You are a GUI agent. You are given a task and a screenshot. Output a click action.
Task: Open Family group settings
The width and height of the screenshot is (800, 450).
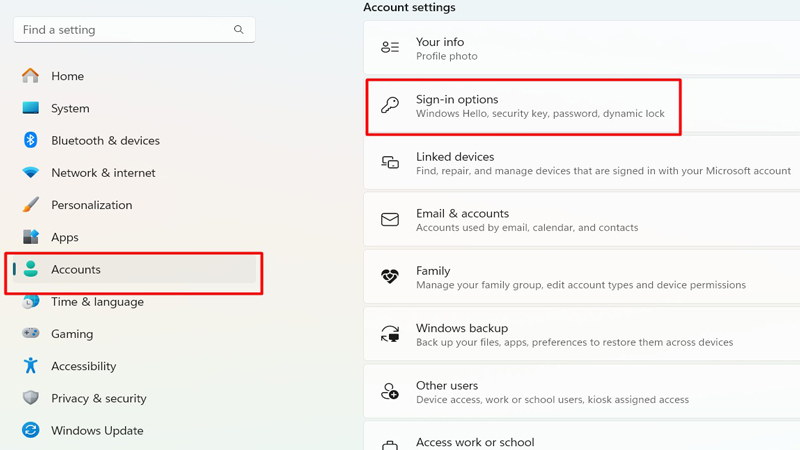(582, 277)
